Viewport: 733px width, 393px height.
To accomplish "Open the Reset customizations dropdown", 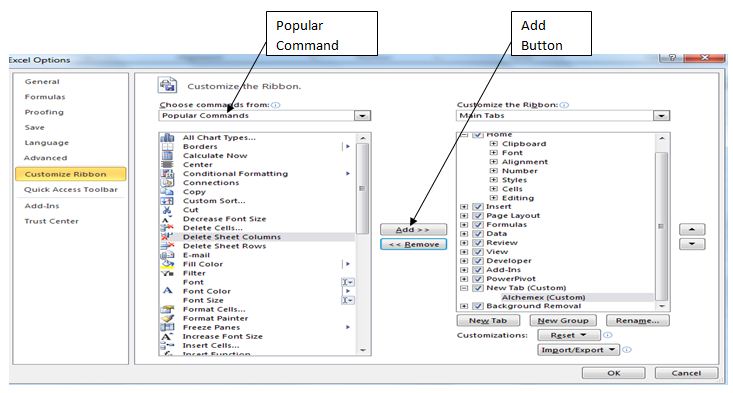I will click(x=568, y=335).
